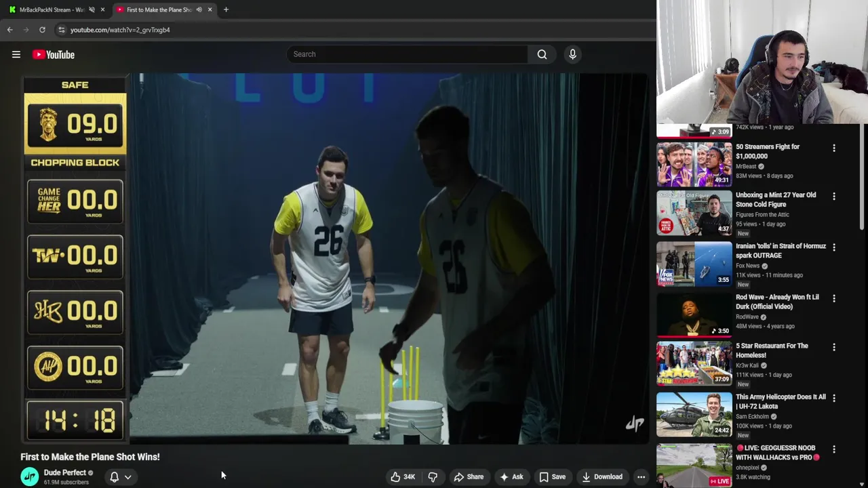Search with voice microphone icon
868x488 pixels.
tap(572, 54)
